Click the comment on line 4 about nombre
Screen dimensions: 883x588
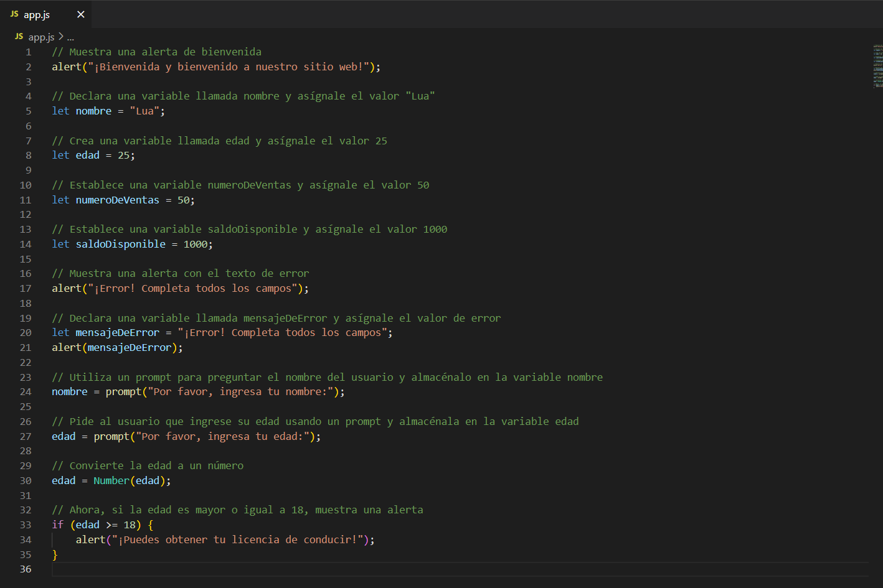(243, 96)
